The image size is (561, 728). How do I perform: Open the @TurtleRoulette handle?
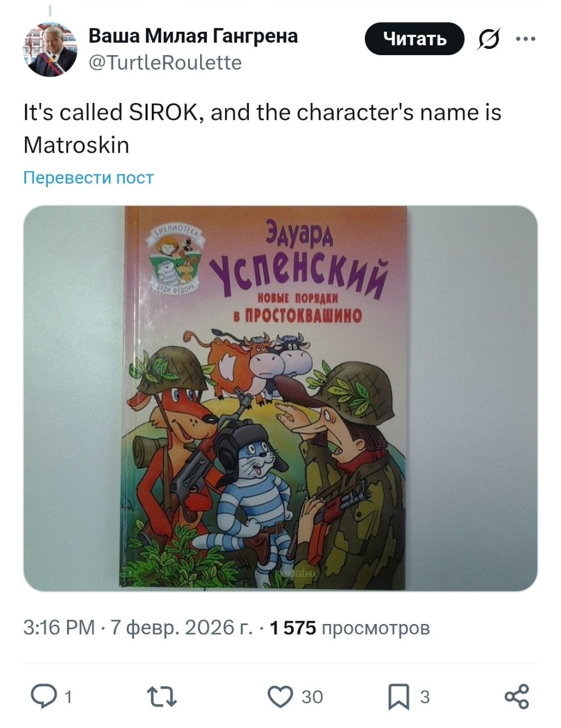165,62
